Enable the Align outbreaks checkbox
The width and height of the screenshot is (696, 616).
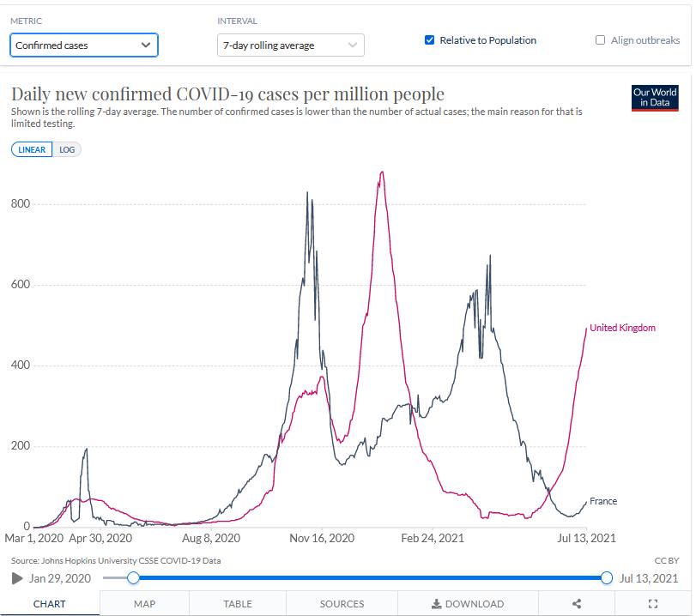601,40
